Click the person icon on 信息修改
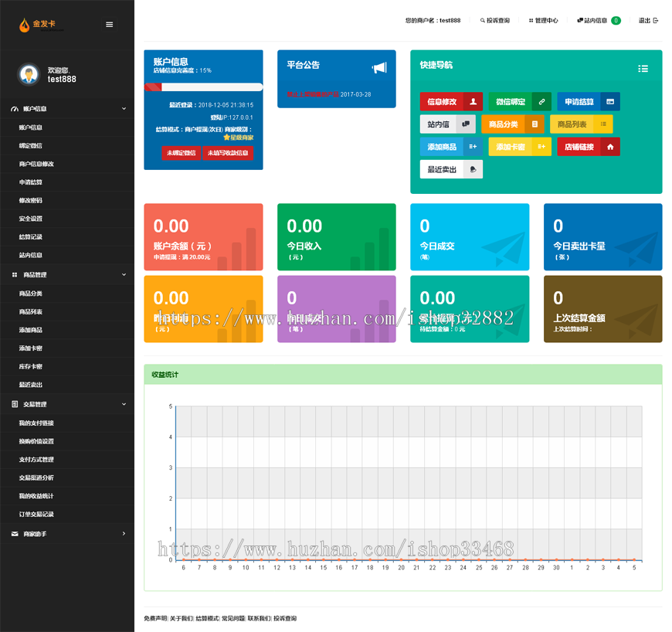 click(473, 102)
